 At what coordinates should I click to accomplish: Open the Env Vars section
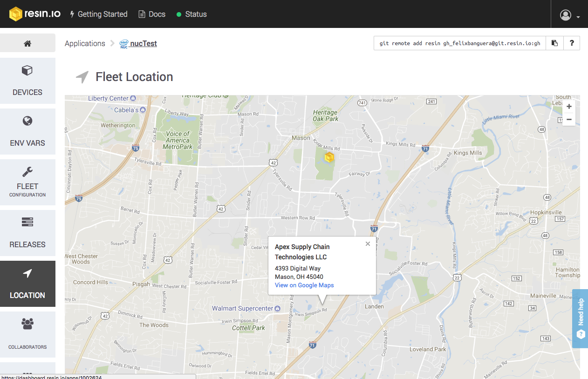[x=27, y=131]
